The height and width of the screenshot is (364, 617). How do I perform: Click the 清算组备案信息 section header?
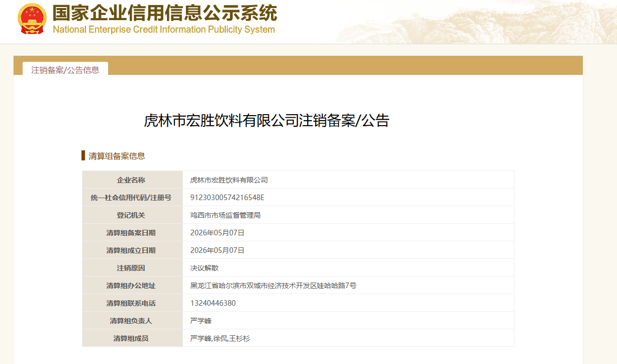117,156
